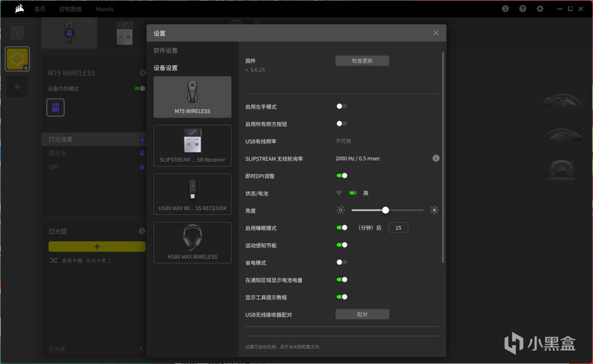Click the green battery status icon
Screen dimensions: 593x364
[x=353, y=193]
